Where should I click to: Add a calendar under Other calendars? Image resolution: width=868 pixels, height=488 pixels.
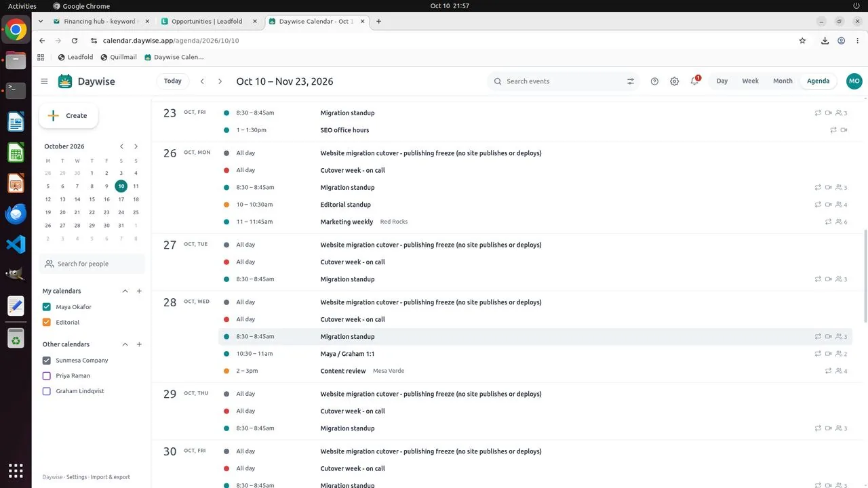tap(139, 344)
